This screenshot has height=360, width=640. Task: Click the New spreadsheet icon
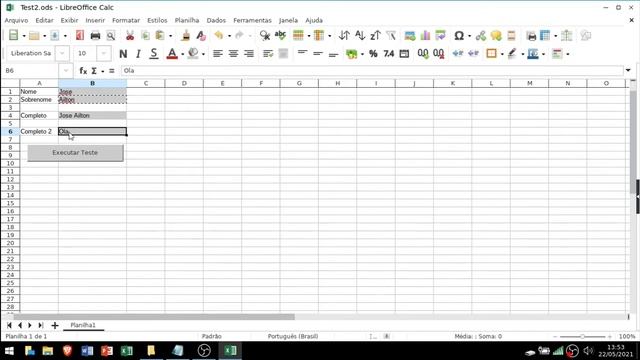pyautogui.click(x=13, y=36)
